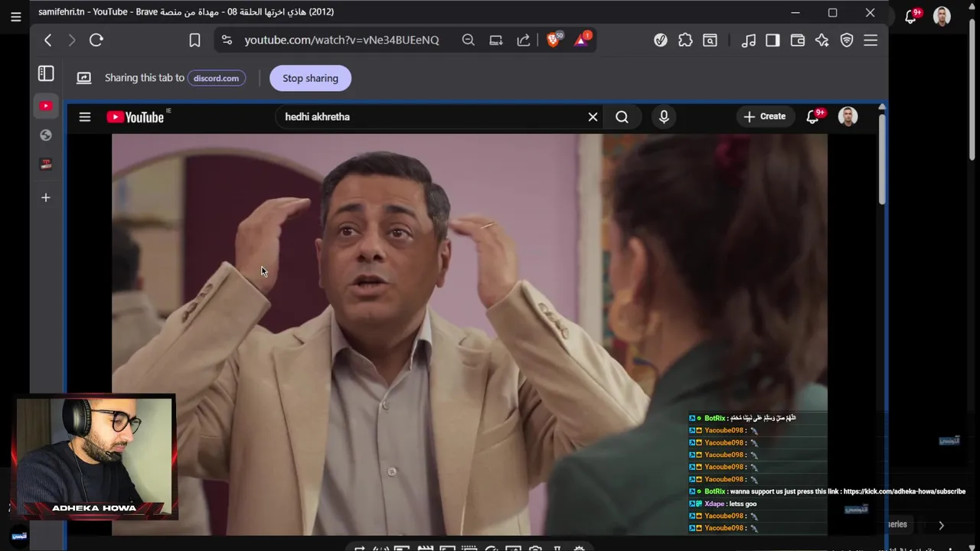Click the kick.com/adheka-howa/subscribe link text
The width and height of the screenshot is (980, 551).
pos(904,491)
